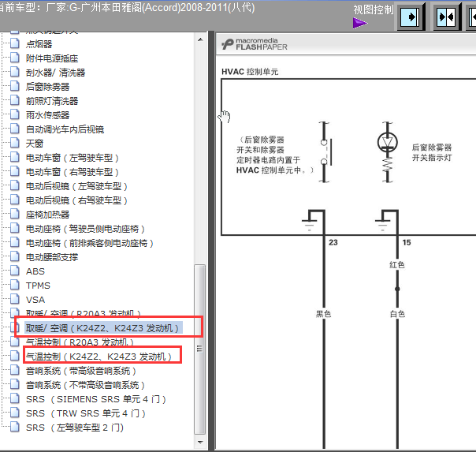
Task: Select 电动后视镜 (左驾驶车型)
Action: (76, 186)
